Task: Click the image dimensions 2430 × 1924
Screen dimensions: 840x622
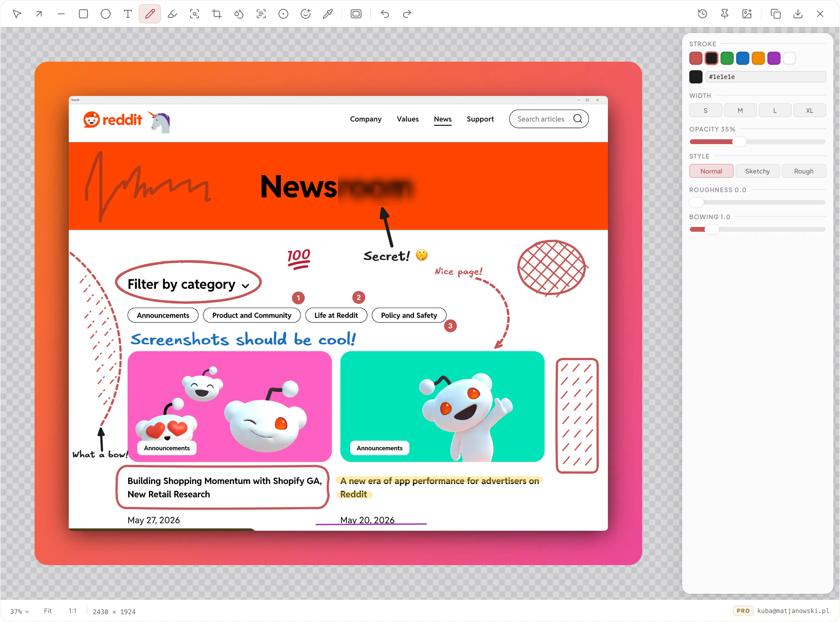Action: (x=114, y=611)
